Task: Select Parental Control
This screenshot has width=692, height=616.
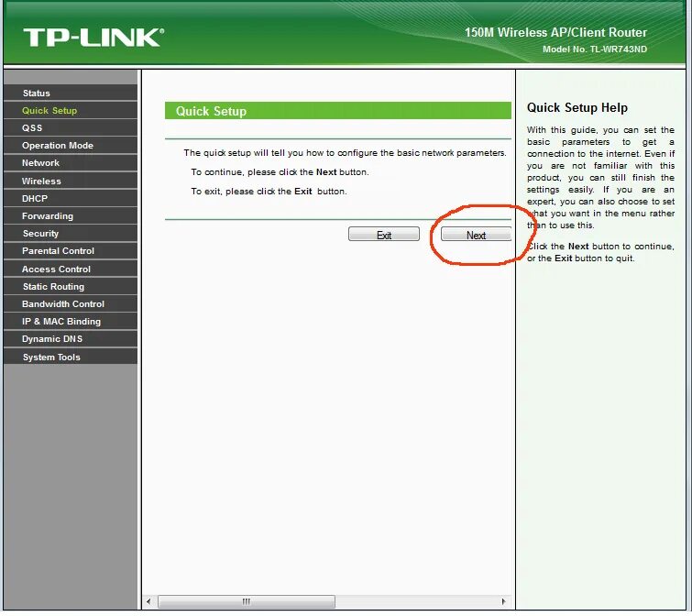Action: [71, 250]
